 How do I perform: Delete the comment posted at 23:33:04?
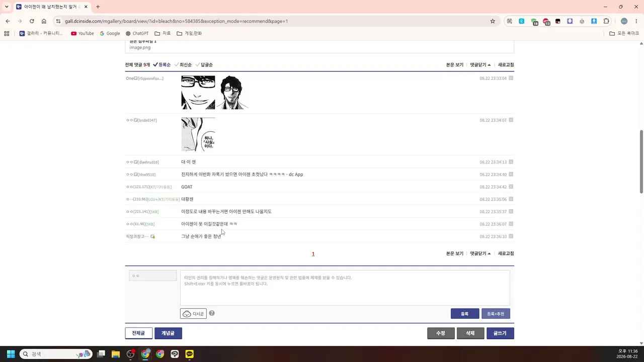[511, 78]
